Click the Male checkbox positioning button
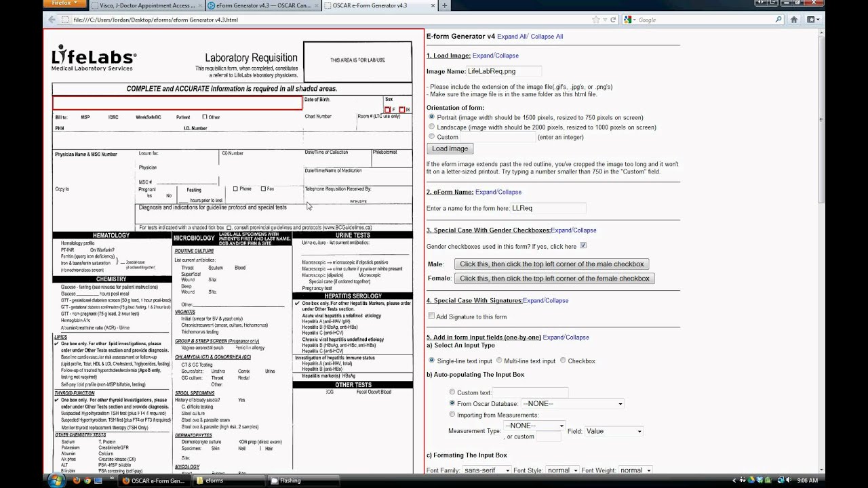 (x=552, y=264)
